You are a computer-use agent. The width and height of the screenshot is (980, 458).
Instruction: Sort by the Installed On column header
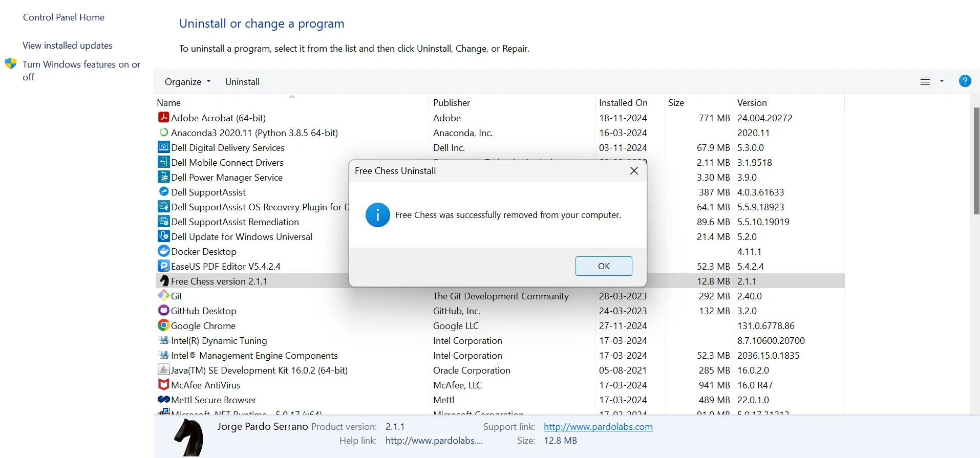(623, 103)
